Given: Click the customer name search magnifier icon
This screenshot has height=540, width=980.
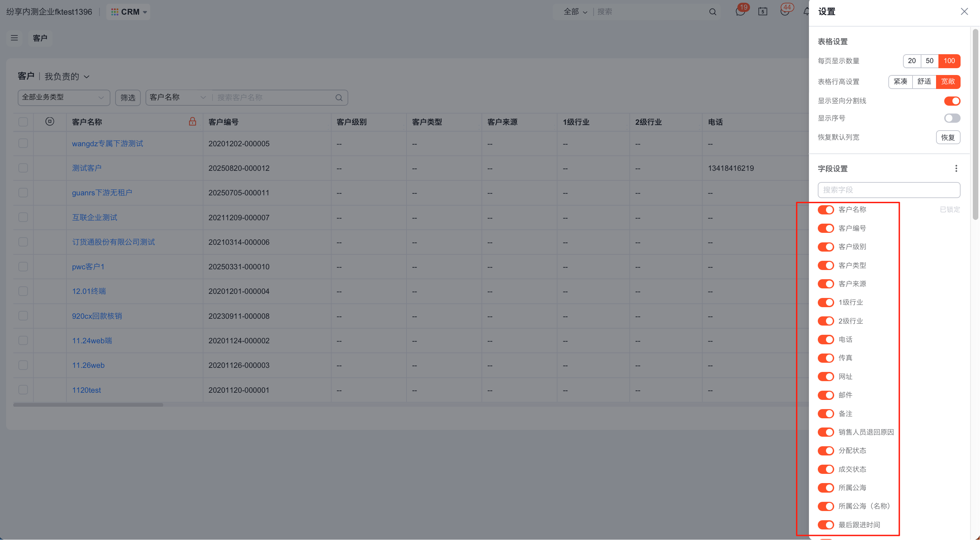Looking at the screenshot, I should (339, 98).
